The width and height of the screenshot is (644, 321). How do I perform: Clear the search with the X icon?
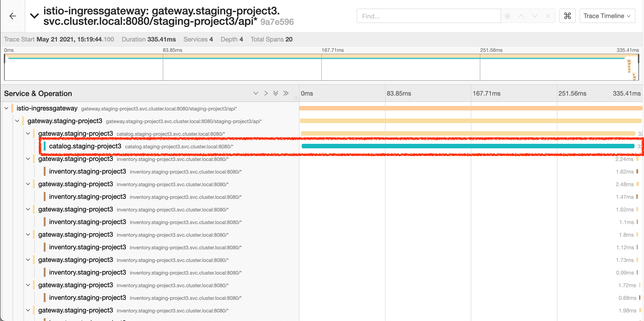point(548,16)
